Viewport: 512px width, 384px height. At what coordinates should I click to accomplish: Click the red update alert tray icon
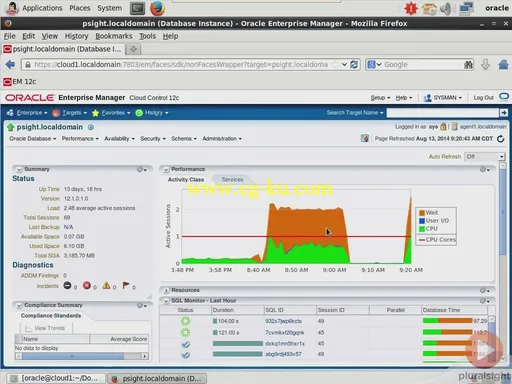coord(411,8)
